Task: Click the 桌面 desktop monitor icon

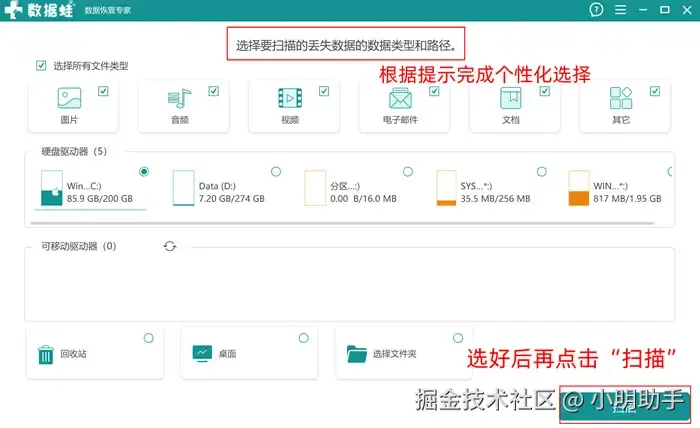Action: pos(202,353)
